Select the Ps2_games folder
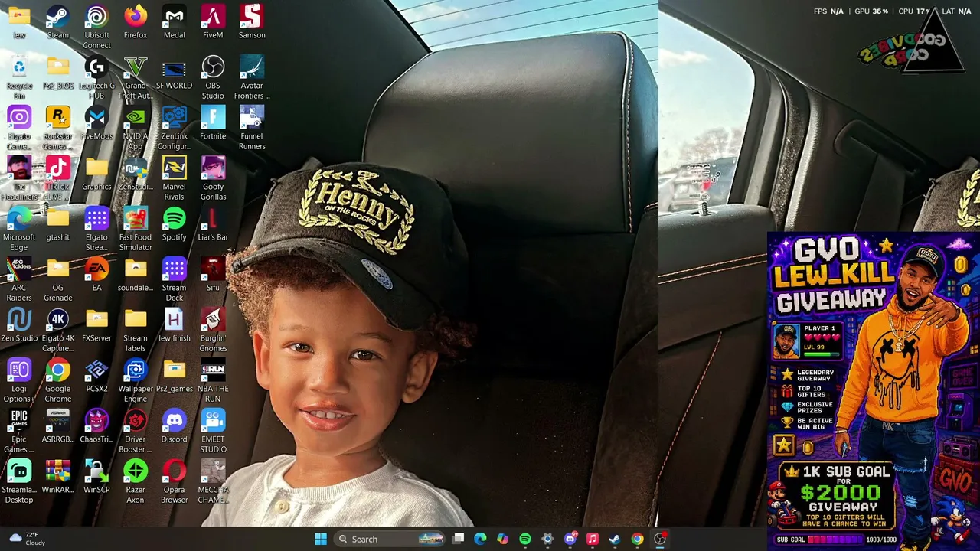Screen dimensions: 980x551 coord(174,376)
